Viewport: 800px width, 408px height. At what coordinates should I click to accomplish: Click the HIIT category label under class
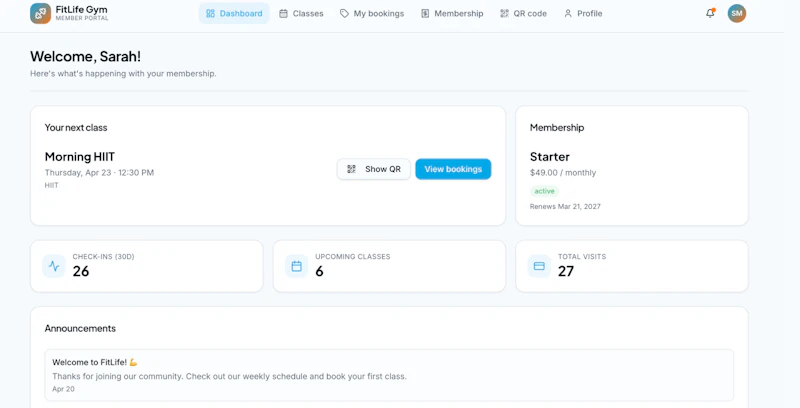click(x=52, y=186)
